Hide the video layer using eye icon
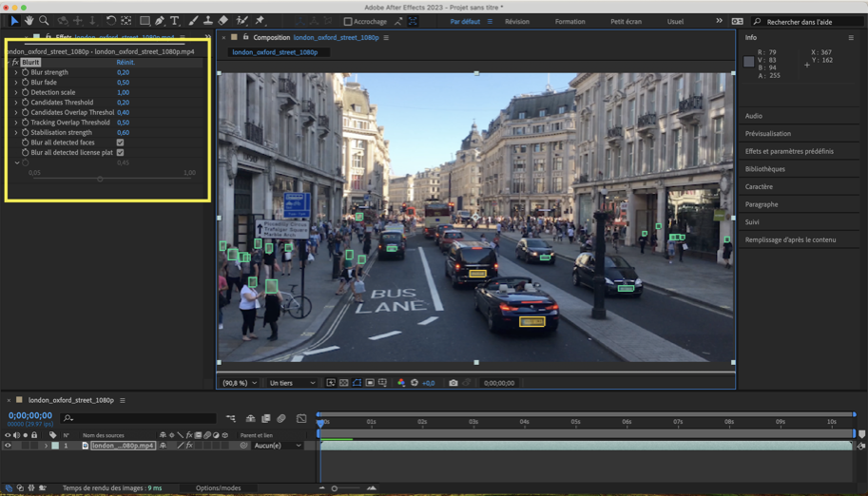This screenshot has width=868, height=496. pyautogui.click(x=8, y=446)
